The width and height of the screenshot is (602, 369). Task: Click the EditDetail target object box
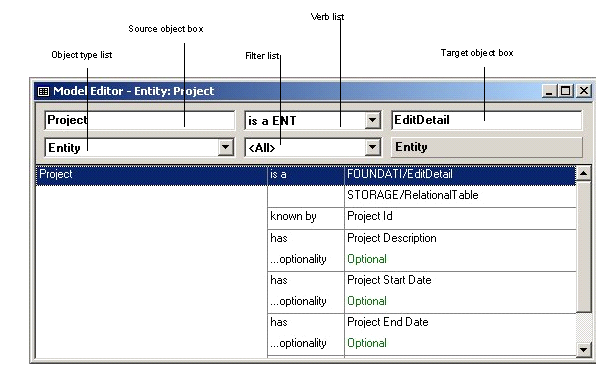(x=486, y=120)
